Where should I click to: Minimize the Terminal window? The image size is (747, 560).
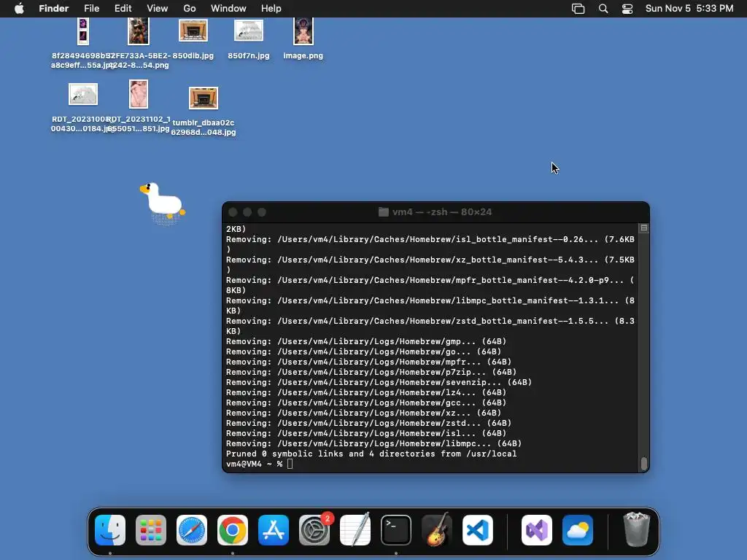pos(247,212)
